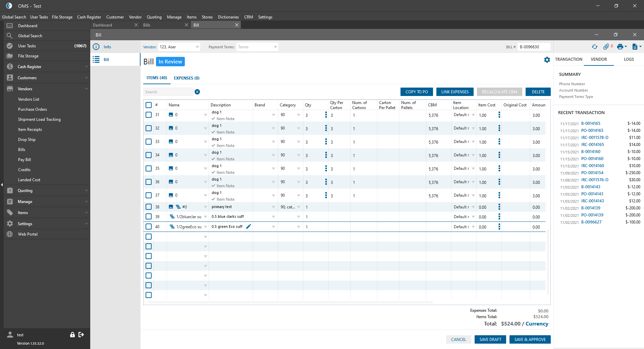Click the COPY TO PO button
The image size is (644, 349).
click(416, 92)
